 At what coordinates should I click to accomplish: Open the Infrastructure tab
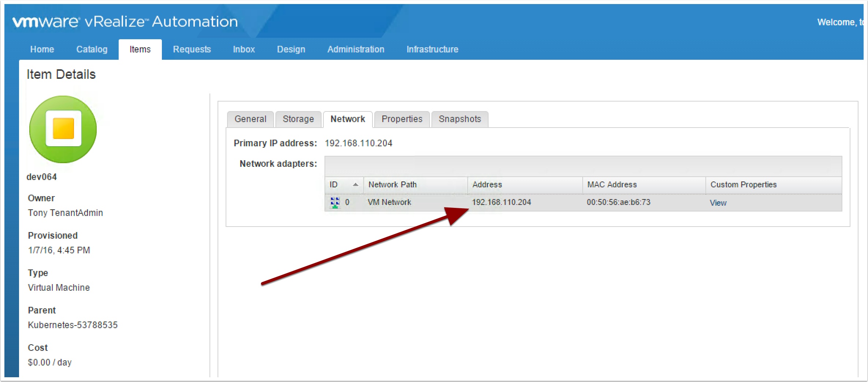pos(432,49)
